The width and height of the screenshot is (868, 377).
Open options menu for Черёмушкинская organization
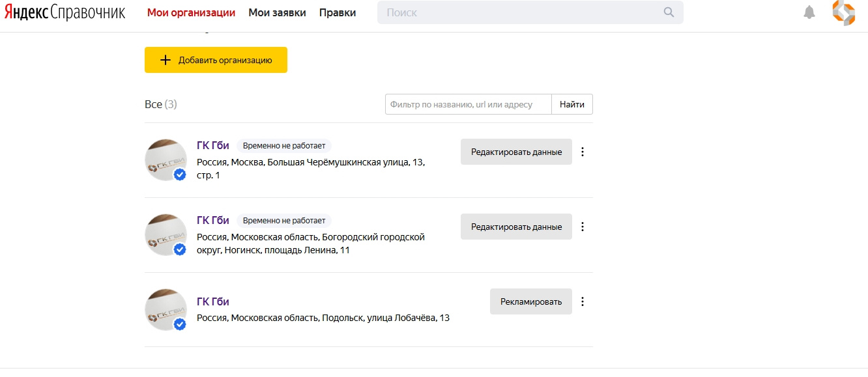click(583, 152)
